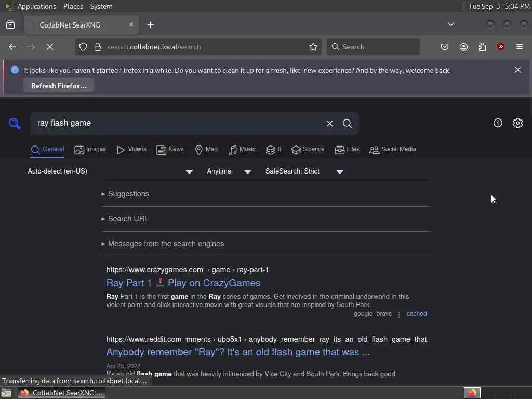Open the About info icon
The image size is (532, 399).
[498, 123]
